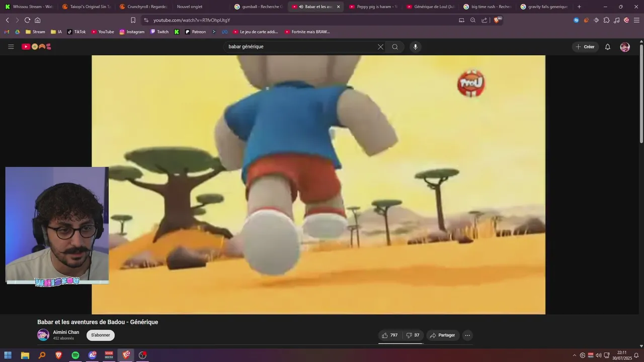This screenshot has width=644, height=362.
Task: Start voice search with microphone
Action: tap(415, 47)
